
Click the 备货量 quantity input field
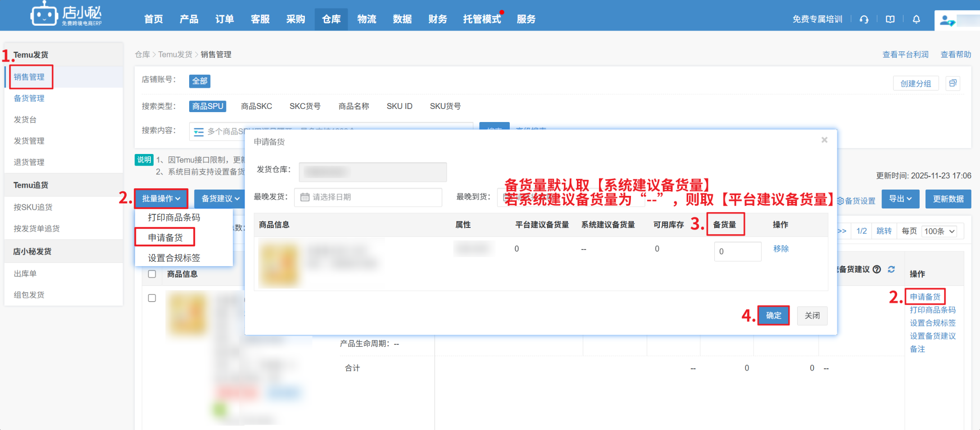coord(737,251)
